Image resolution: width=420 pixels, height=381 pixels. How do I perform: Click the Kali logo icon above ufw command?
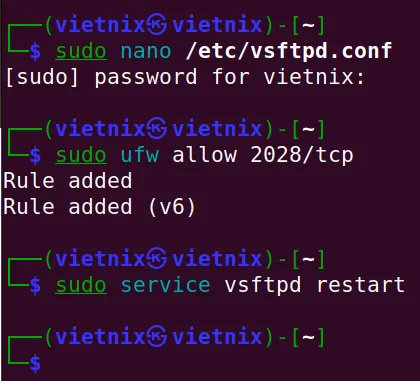coord(157,128)
